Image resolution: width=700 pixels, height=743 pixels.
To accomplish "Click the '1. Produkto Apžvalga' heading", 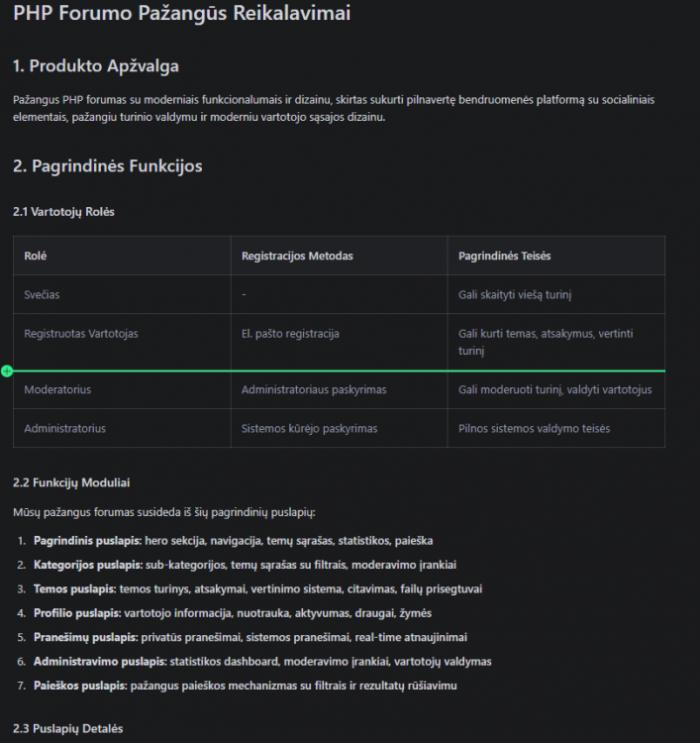I will click(x=96, y=65).
